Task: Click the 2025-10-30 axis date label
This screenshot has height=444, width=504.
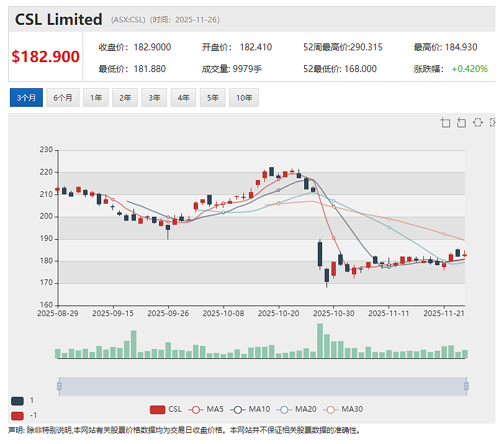Action: pyautogui.click(x=334, y=314)
